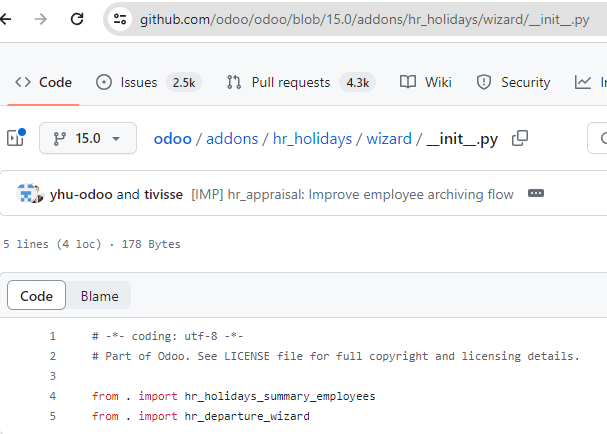Switch to the Blame view button
The image size is (607, 434).
[x=99, y=296]
